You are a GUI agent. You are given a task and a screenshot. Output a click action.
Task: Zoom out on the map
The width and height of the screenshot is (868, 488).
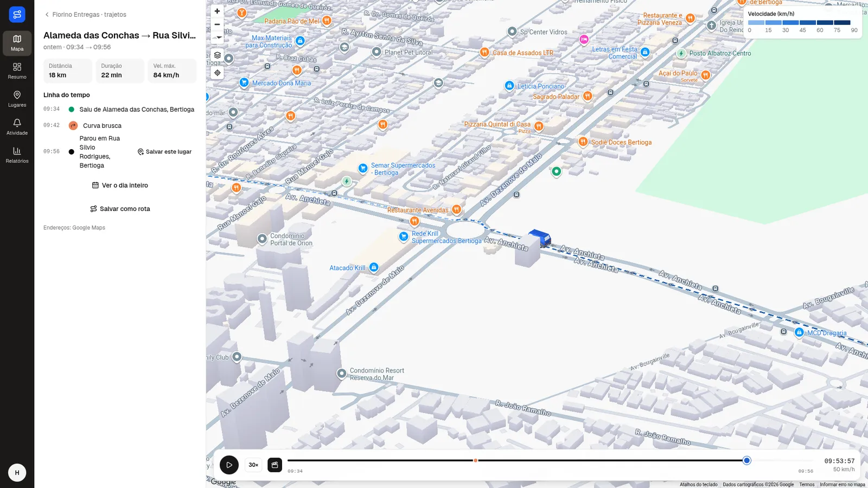click(x=217, y=24)
